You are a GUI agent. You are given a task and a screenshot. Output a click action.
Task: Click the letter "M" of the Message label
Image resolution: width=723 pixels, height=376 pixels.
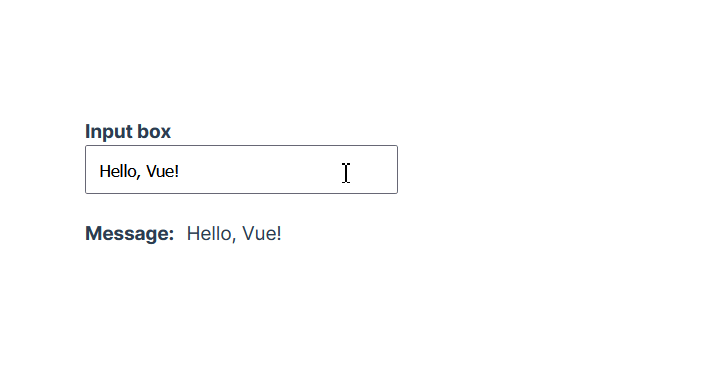pos(94,233)
